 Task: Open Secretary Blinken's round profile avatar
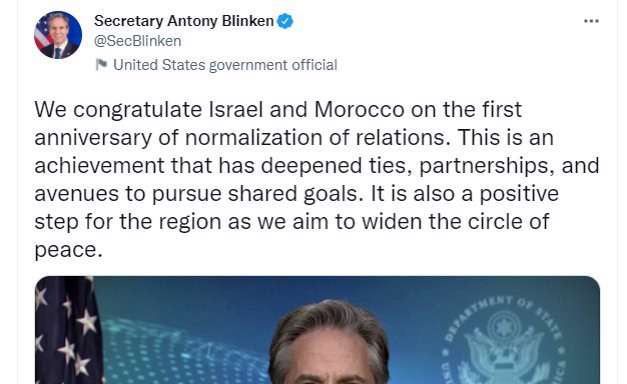click(58, 35)
